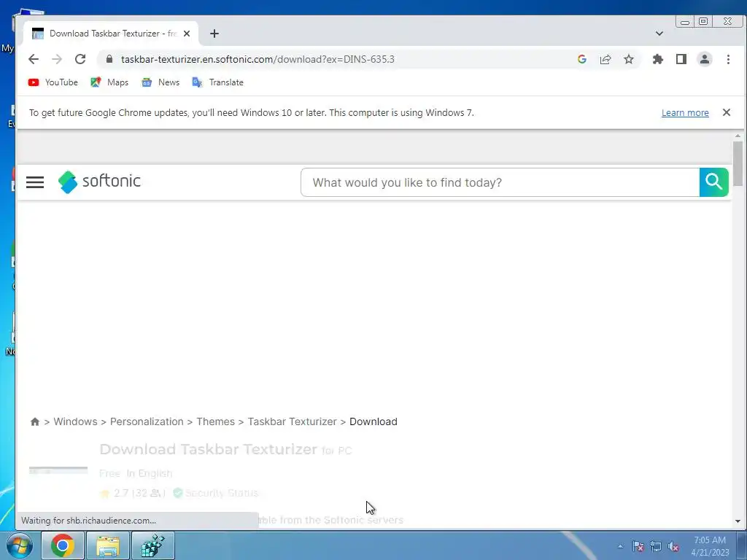Open the News bookmark
Viewport: 747px width, 560px height.
(x=160, y=82)
